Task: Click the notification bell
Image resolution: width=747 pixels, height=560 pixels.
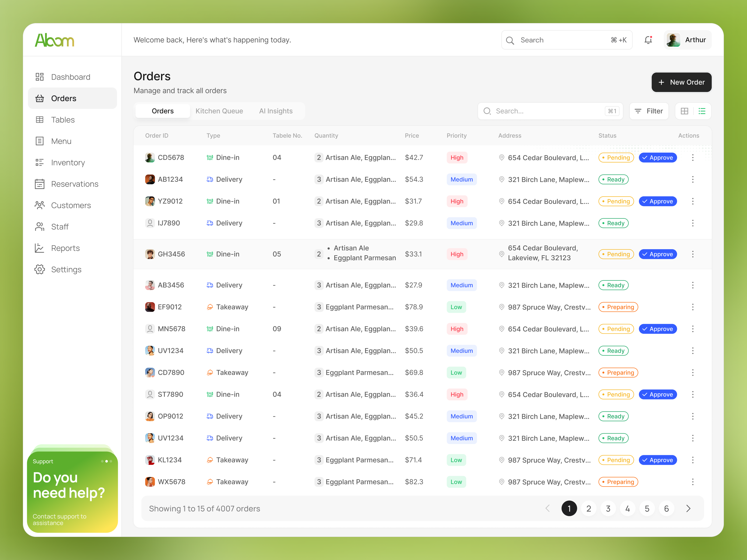Action: pyautogui.click(x=648, y=39)
